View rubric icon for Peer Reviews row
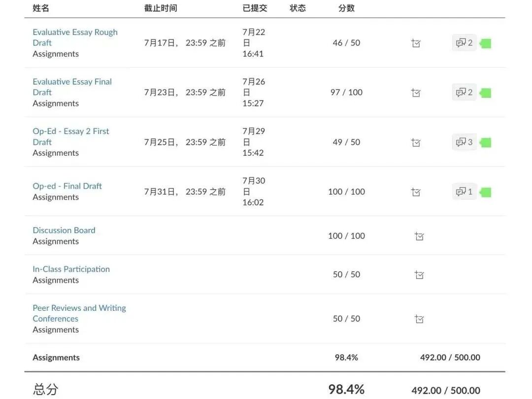 coord(419,319)
